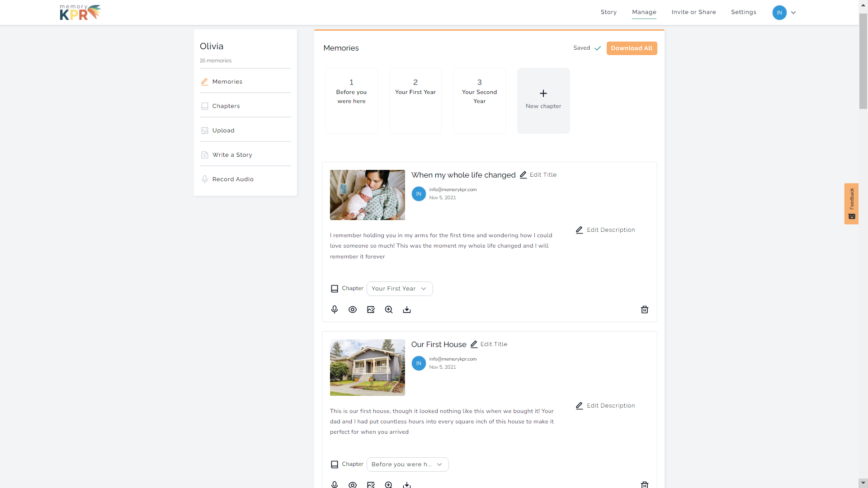Select Memories in the sidebar

(x=245, y=82)
